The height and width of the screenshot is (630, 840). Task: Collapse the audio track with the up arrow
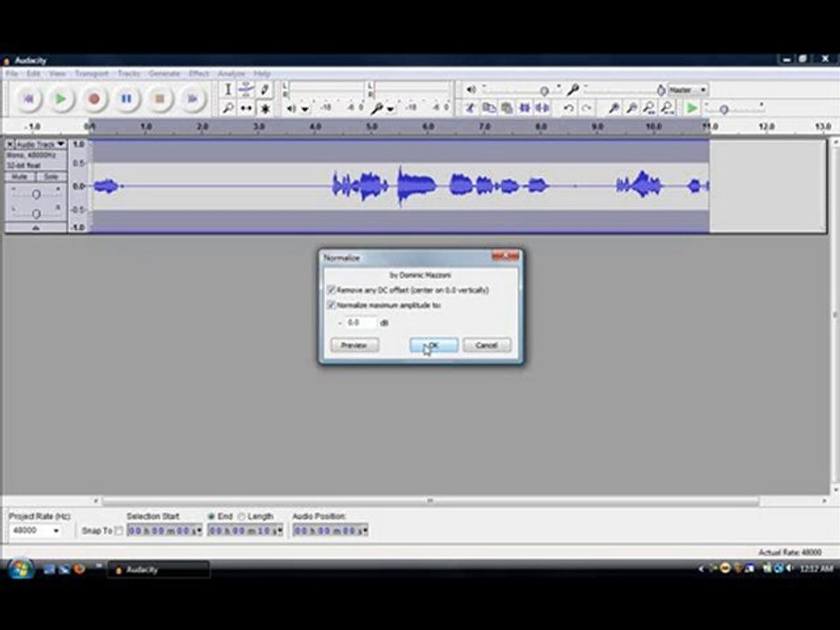click(x=36, y=227)
